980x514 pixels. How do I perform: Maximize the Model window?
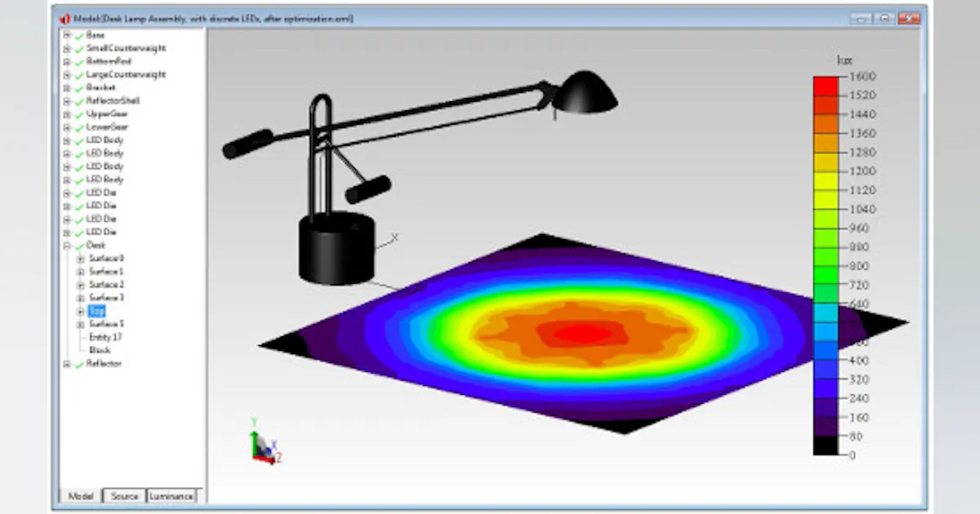[x=883, y=18]
